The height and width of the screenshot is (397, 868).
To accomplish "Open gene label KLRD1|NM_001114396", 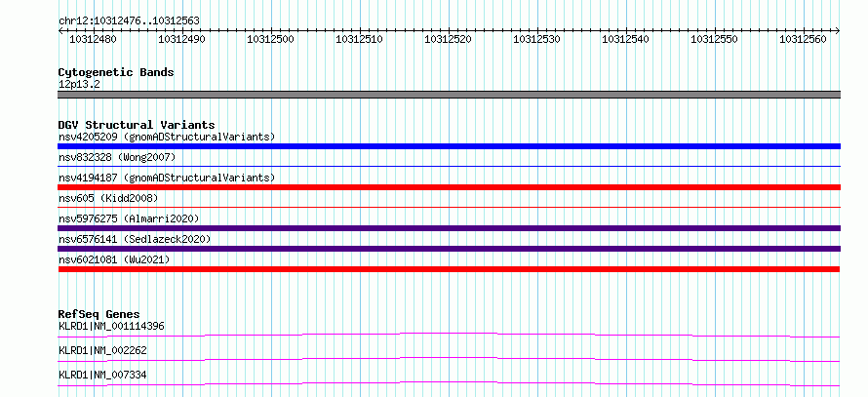I will (111, 326).
